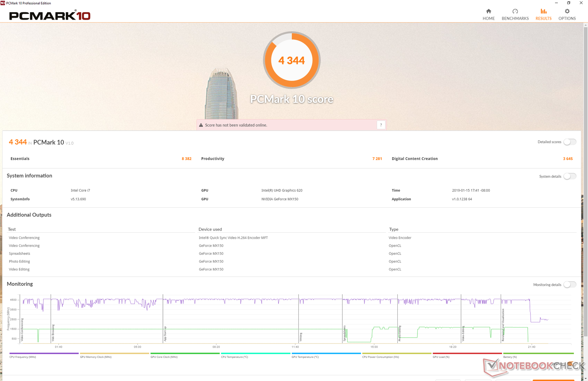Click the 'Monitoring' section heading
This screenshot has height=381, width=588.
click(20, 284)
